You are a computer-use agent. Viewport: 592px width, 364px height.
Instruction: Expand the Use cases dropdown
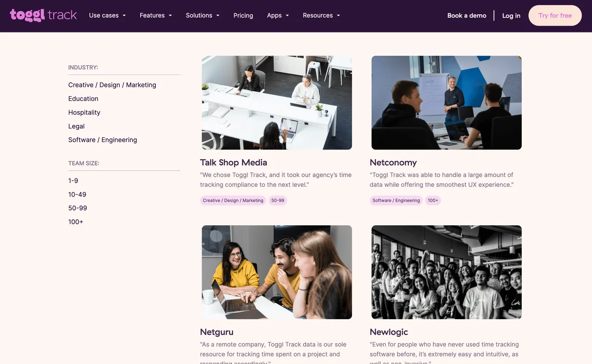[107, 15]
